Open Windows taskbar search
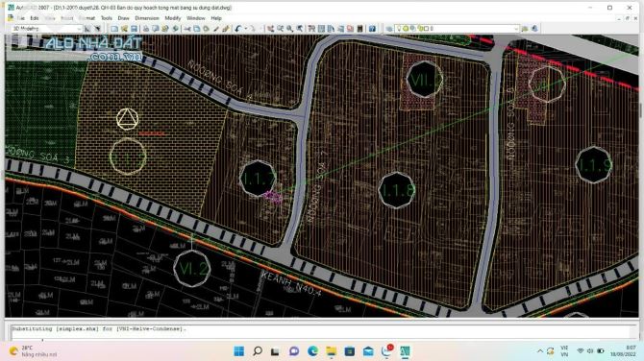644x361 pixels. coord(258,351)
